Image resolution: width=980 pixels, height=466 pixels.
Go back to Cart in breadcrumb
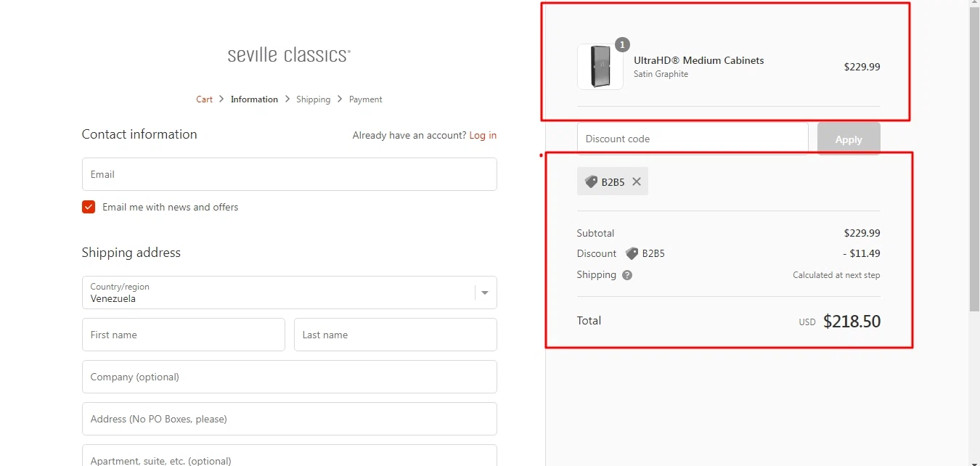[x=204, y=99]
